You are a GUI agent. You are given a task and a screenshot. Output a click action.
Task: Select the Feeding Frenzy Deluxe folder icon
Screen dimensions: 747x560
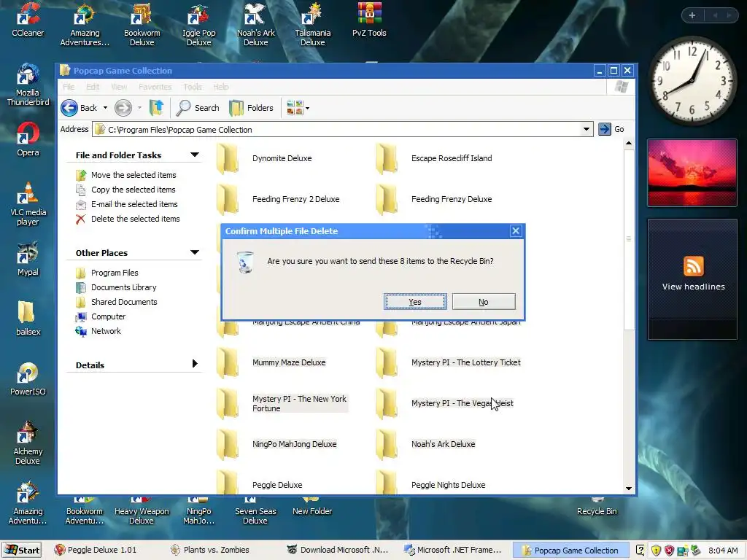(x=387, y=199)
